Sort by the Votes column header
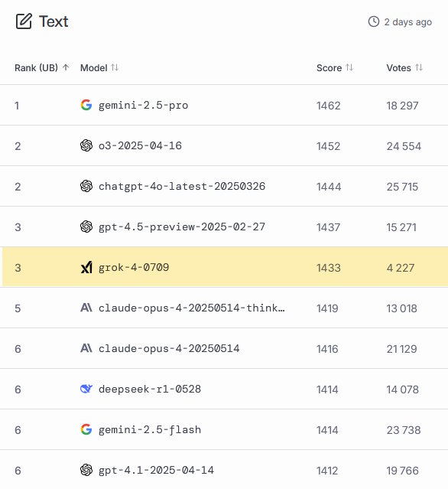 (x=404, y=67)
